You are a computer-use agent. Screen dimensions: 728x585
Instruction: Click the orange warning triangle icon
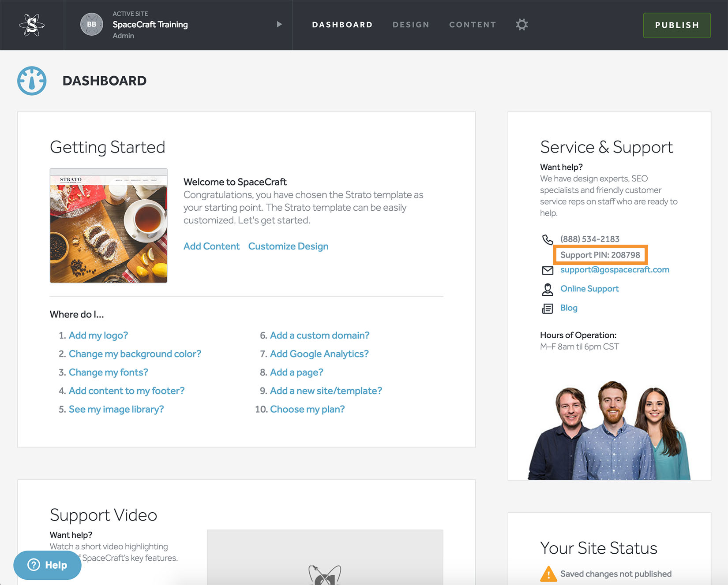point(548,574)
